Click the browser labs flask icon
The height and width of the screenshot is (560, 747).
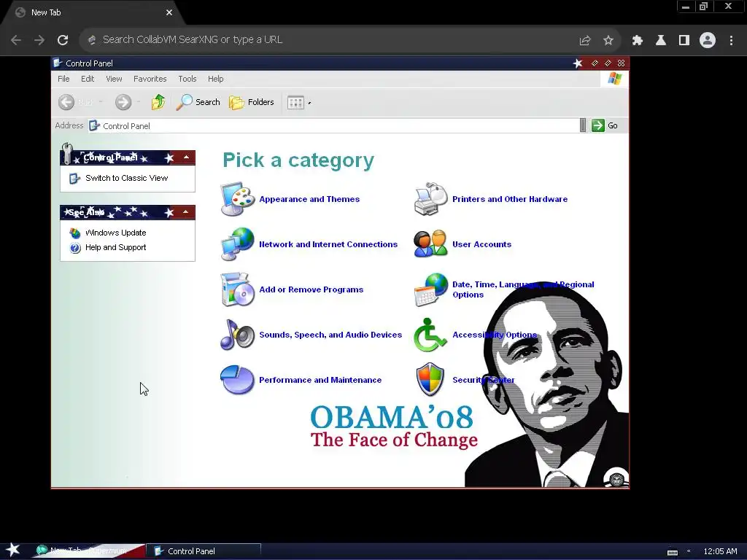[x=661, y=40]
